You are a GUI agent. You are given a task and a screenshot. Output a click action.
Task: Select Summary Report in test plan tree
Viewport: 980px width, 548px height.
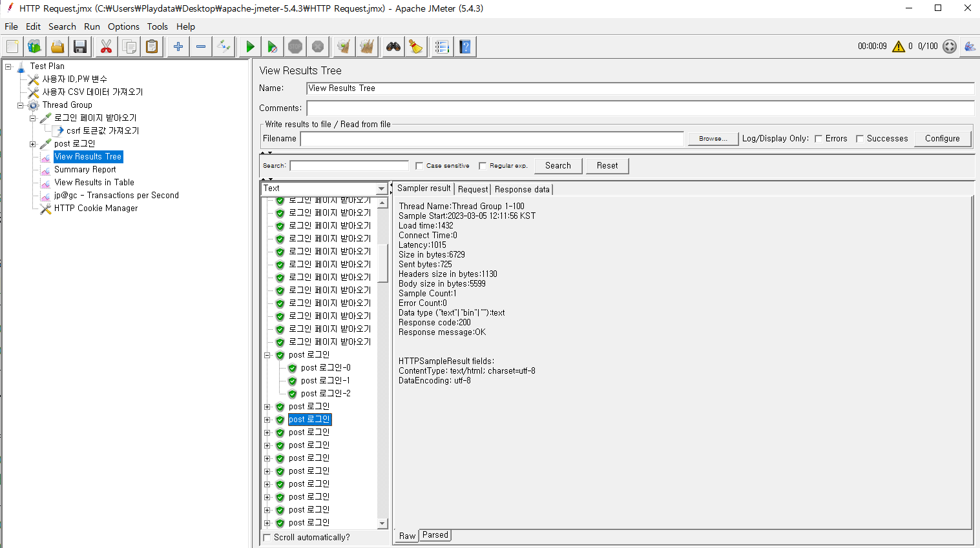pos(85,169)
